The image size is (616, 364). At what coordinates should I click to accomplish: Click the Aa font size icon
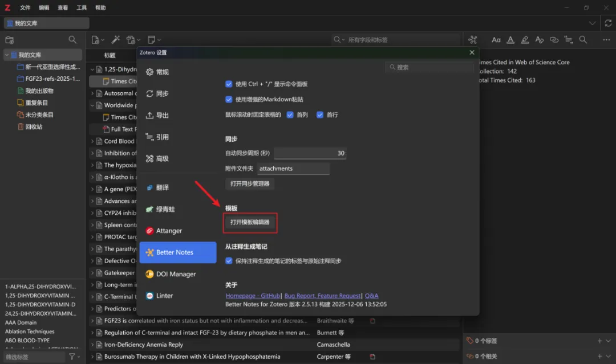[x=496, y=40]
